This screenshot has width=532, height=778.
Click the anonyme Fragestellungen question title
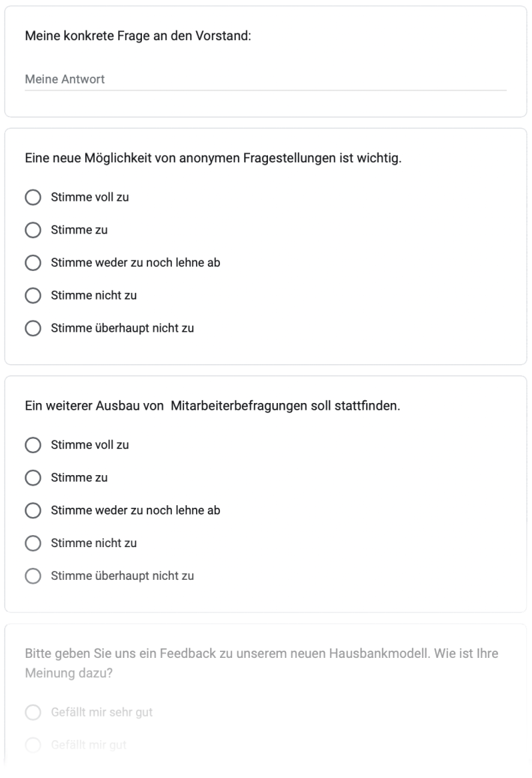(213, 159)
